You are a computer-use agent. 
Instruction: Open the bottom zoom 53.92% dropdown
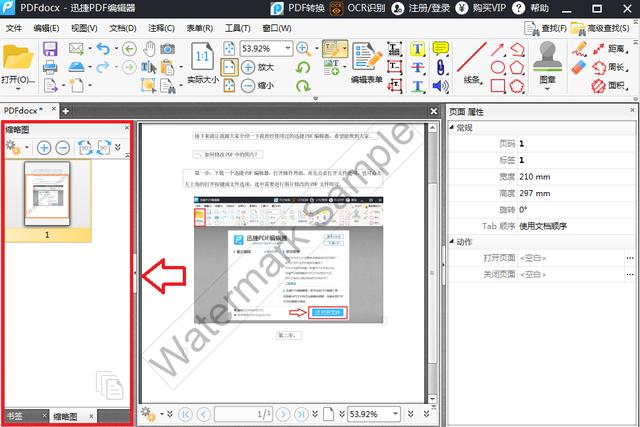395,414
